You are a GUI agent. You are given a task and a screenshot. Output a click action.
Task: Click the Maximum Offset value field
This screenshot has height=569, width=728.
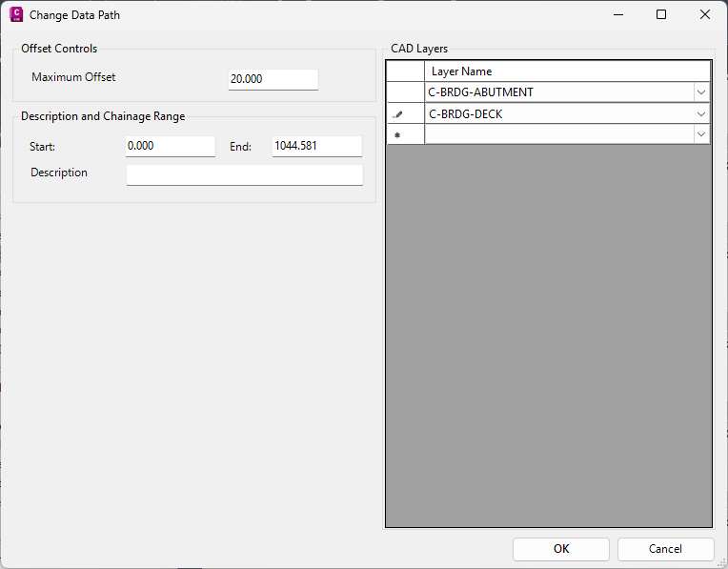click(273, 79)
